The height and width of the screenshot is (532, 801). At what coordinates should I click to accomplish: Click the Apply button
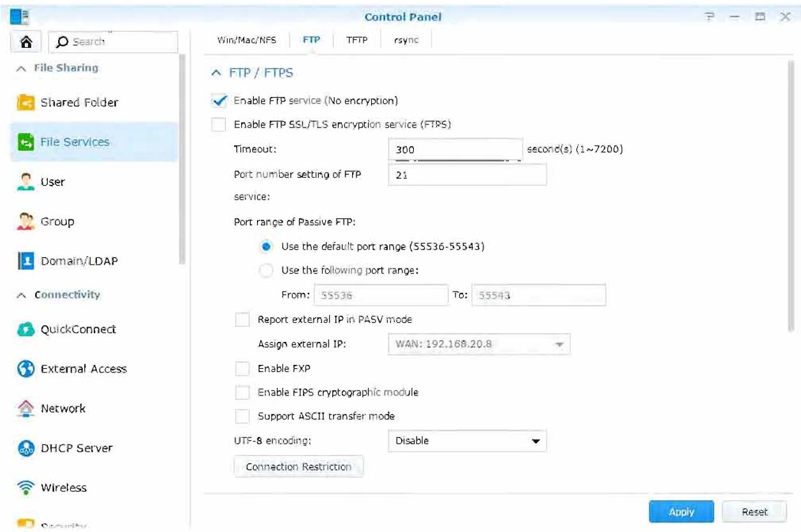point(681,512)
